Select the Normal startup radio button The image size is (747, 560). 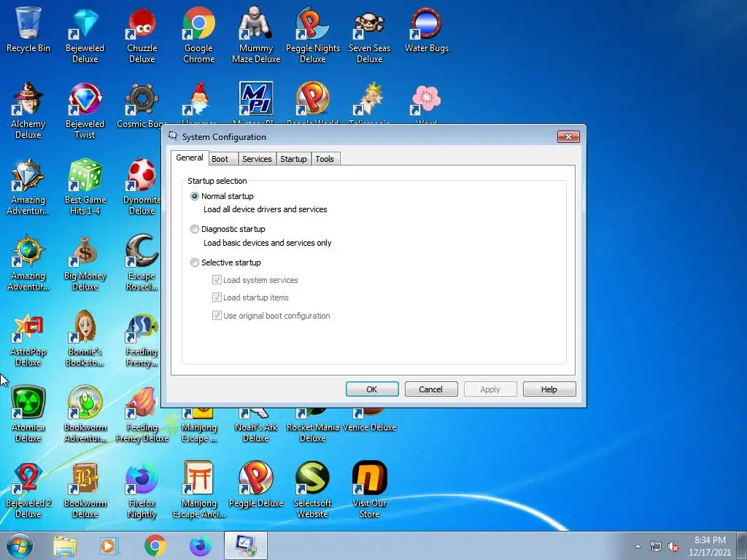click(x=194, y=196)
